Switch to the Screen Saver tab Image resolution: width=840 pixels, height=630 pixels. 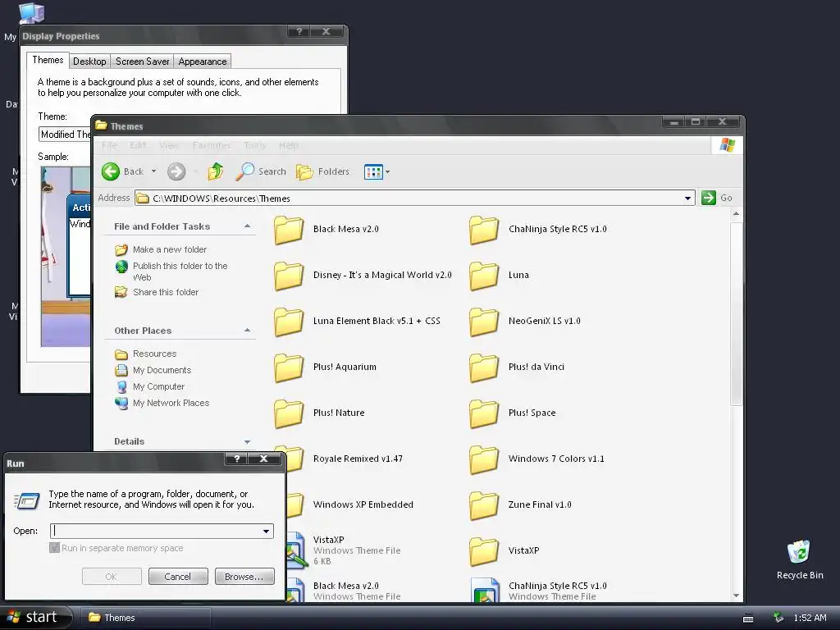click(143, 62)
